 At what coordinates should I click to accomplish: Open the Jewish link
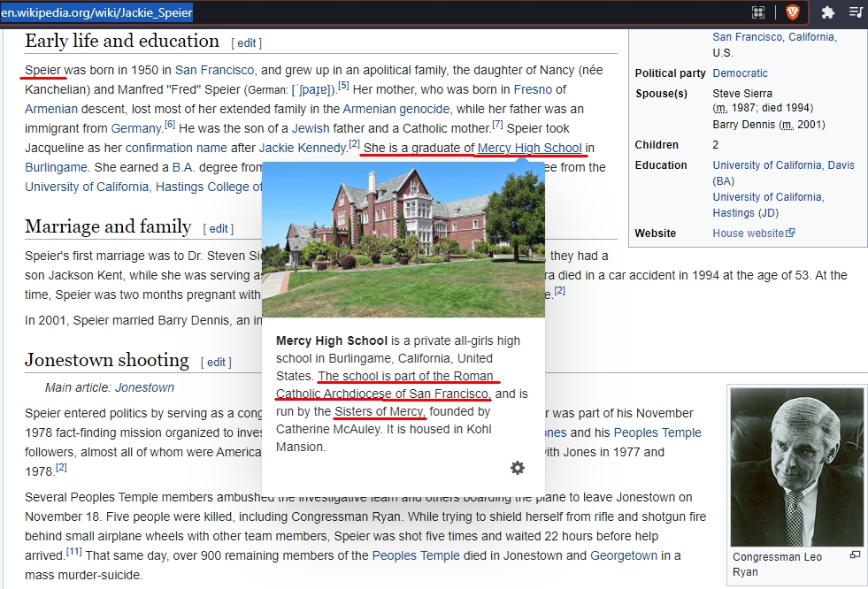click(x=311, y=128)
